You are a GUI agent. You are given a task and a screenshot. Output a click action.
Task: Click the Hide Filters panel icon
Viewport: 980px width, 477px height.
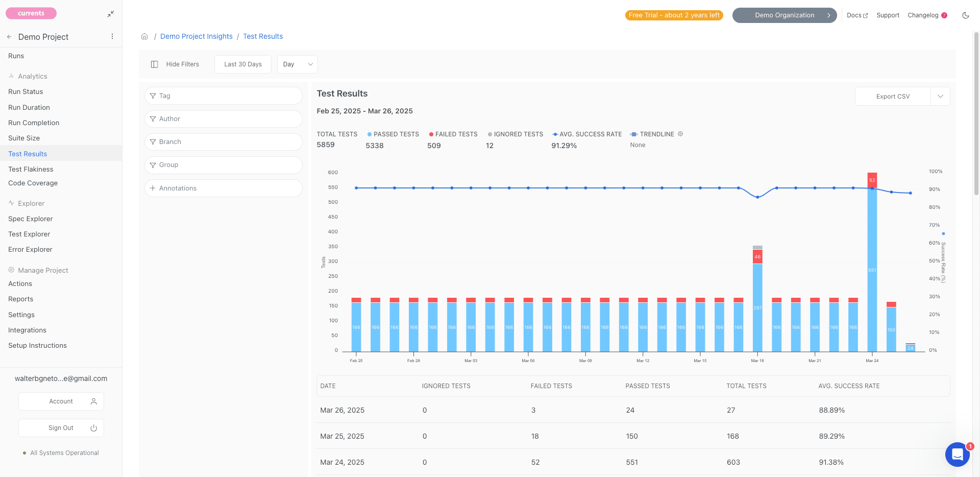154,64
